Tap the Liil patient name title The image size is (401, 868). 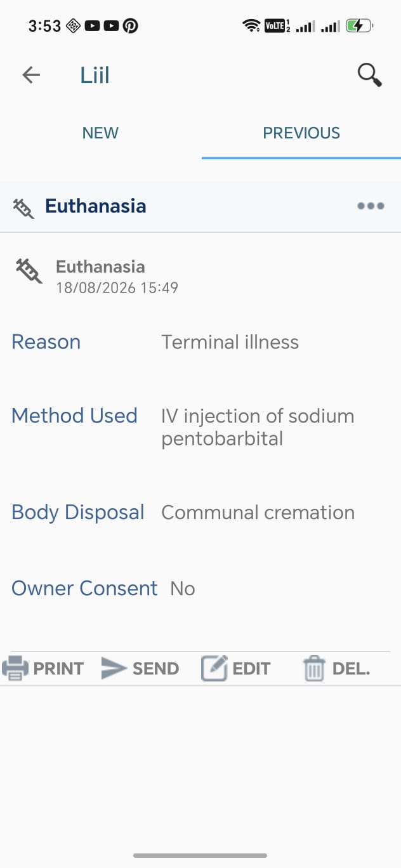pyautogui.click(x=95, y=76)
